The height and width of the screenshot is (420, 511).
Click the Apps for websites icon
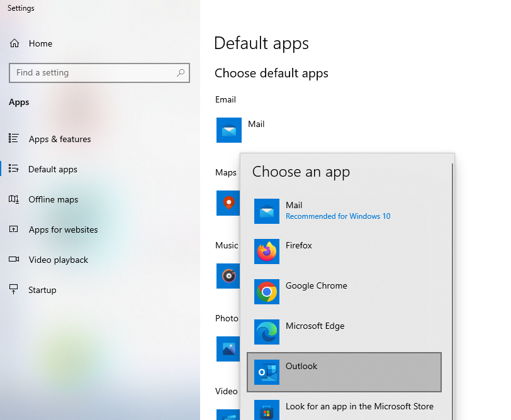tap(14, 229)
